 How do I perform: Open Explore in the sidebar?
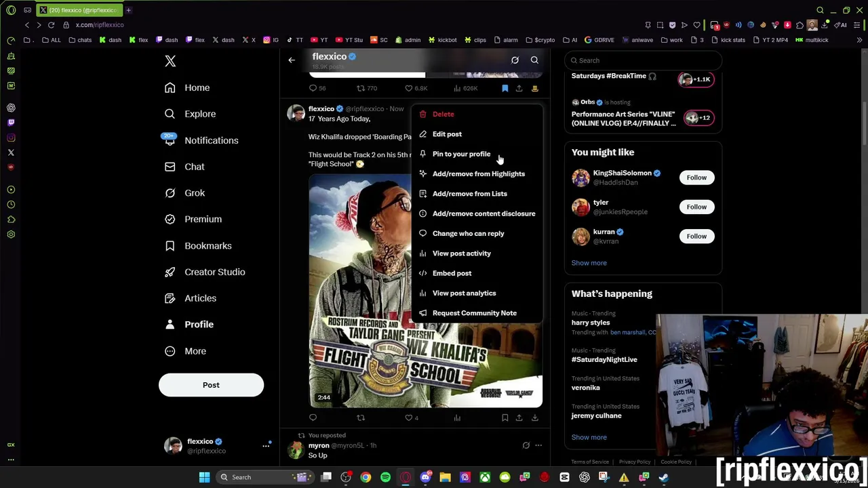point(191,114)
